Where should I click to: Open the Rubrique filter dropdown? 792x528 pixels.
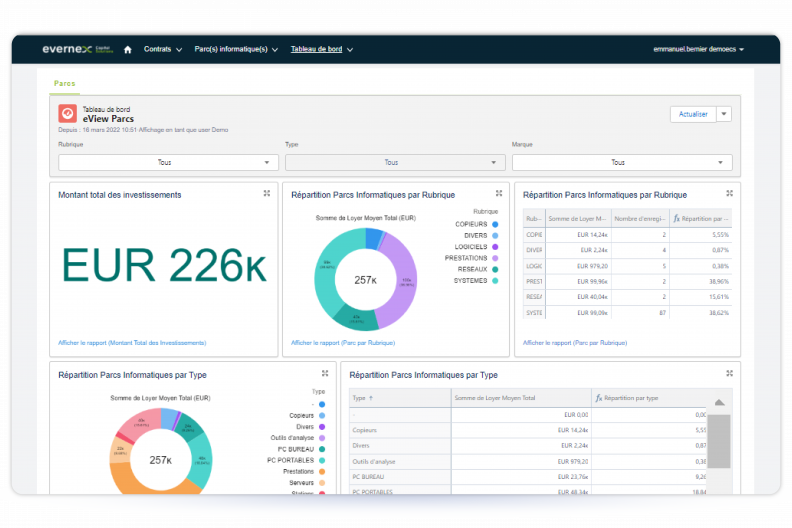click(x=168, y=163)
